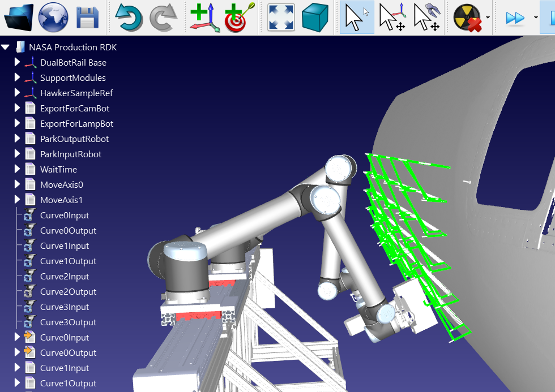
Task: Open the fast simulation dropdown arrow
Action: [x=536, y=18]
